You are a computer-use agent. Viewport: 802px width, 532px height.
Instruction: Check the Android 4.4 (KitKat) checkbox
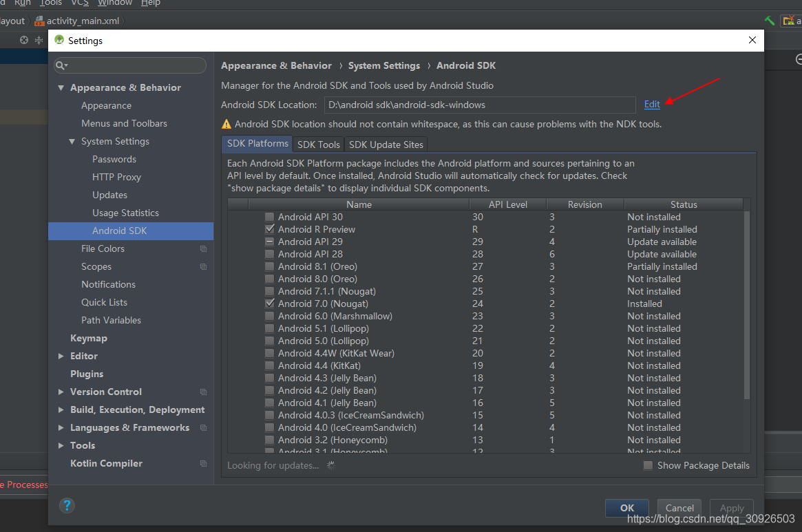pos(270,365)
